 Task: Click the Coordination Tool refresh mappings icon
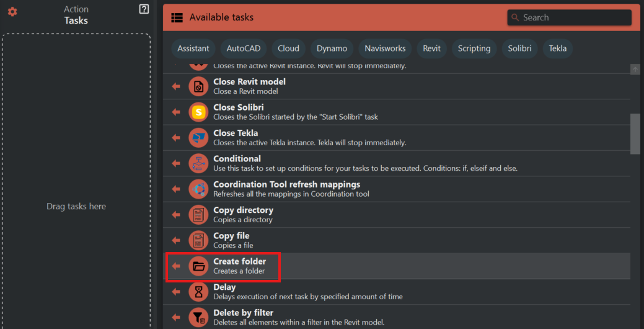point(199,189)
